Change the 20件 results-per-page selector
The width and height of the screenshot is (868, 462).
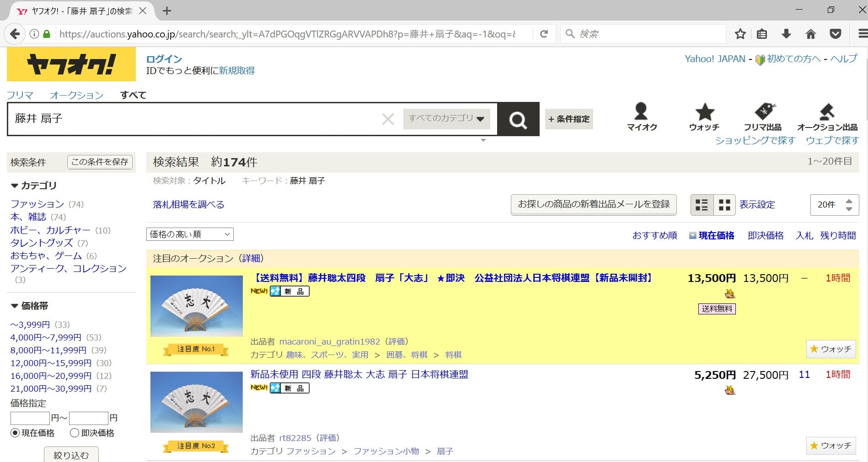pyautogui.click(x=835, y=205)
